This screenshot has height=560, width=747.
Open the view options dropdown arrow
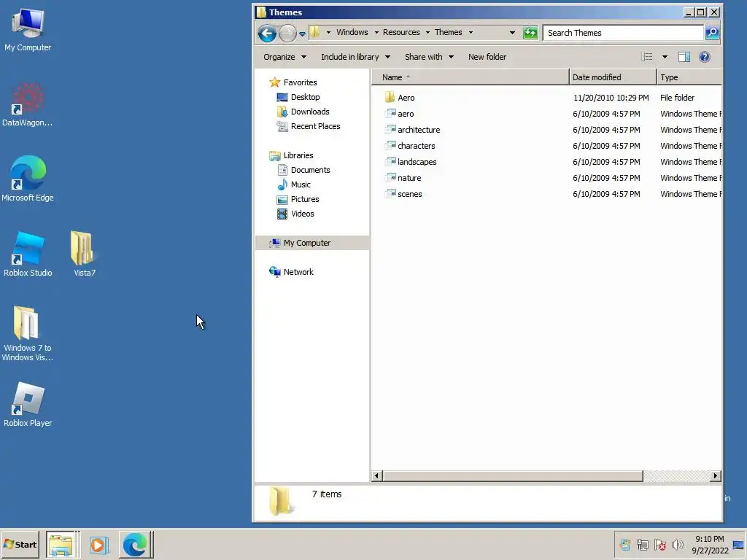click(x=665, y=57)
